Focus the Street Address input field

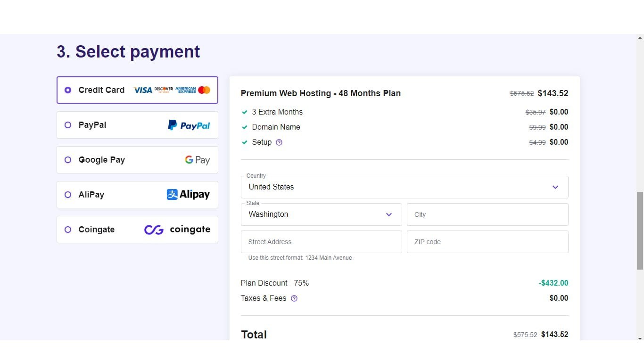point(322,242)
